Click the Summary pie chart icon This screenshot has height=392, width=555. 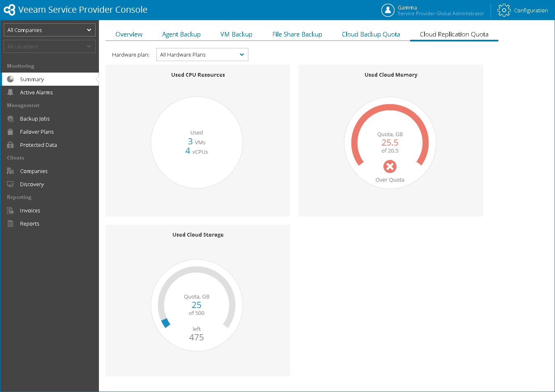[10, 79]
